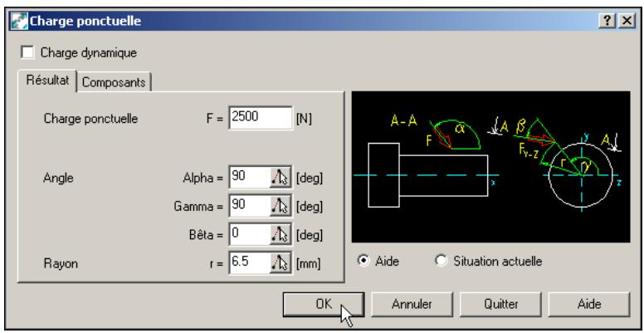The width and height of the screenshot is (644, 333).
Task: Click the pick-angle icon next to Bêta
Action: coord(281,234)
